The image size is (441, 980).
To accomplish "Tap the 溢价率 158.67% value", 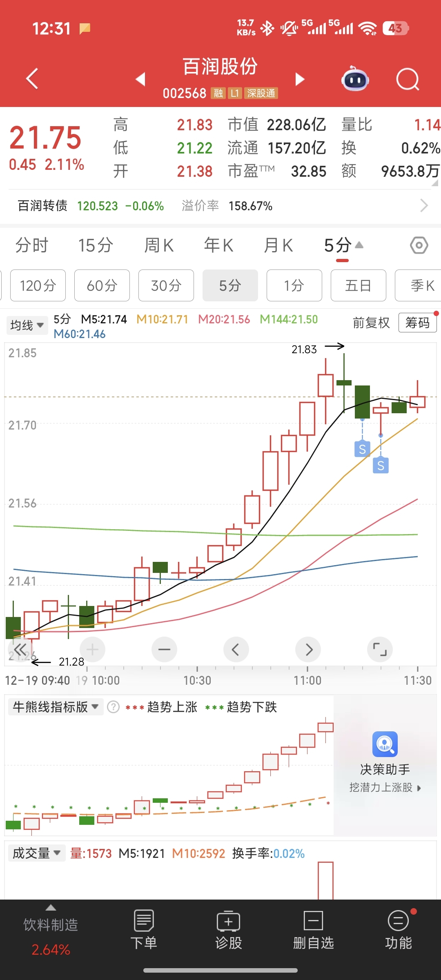I will click(x=250, y=206).
